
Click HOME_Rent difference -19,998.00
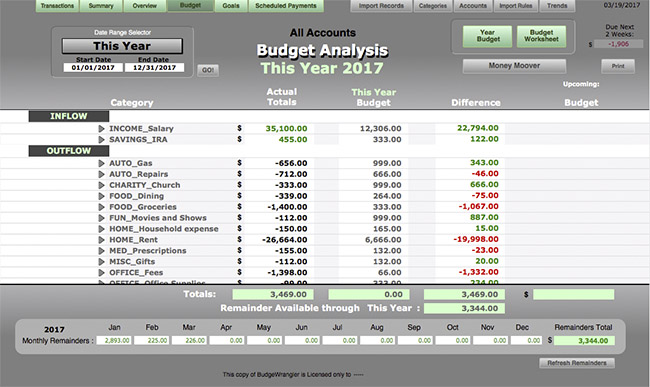[x=475, y=239]
